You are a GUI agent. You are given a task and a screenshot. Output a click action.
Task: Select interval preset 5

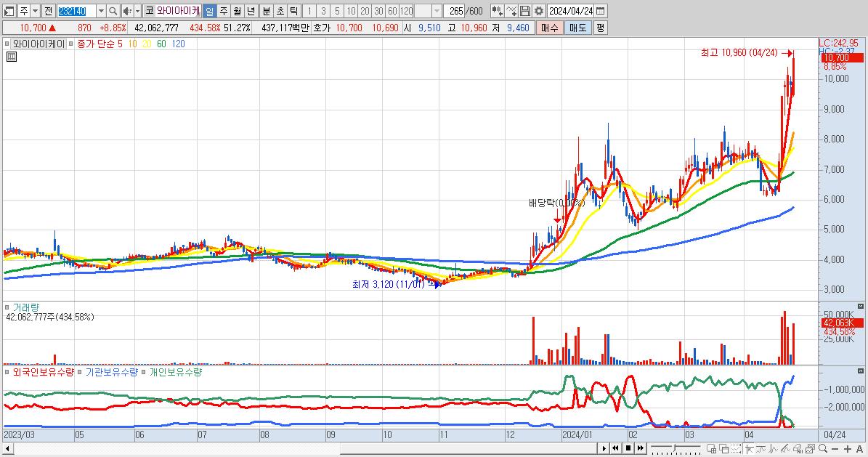[337, 11]
